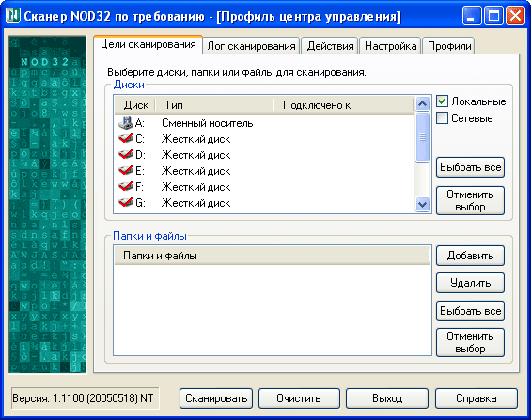Click the NOD32 title bar application icon
Screen dimensions: 531x420
click(x=13, y=16)
